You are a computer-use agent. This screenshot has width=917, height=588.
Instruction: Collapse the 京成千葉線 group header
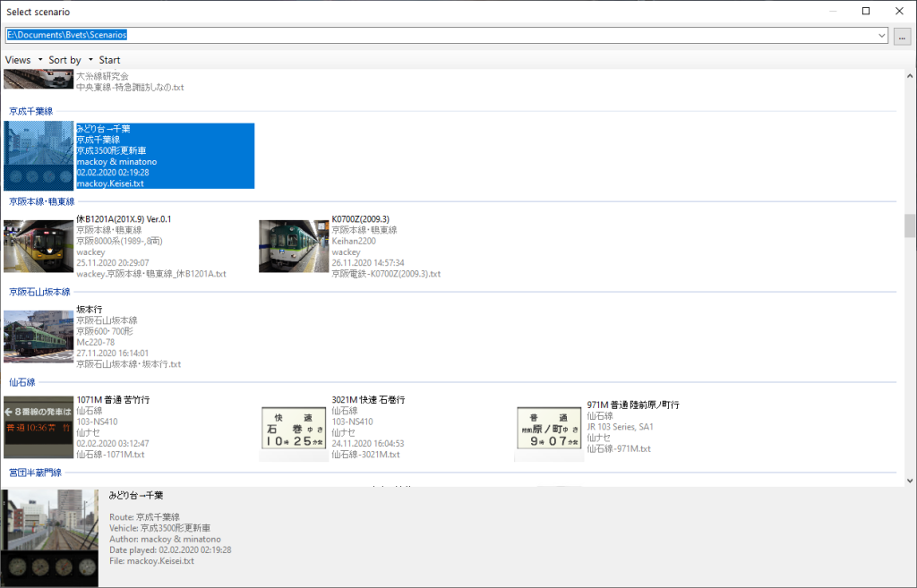click(30, 111)
